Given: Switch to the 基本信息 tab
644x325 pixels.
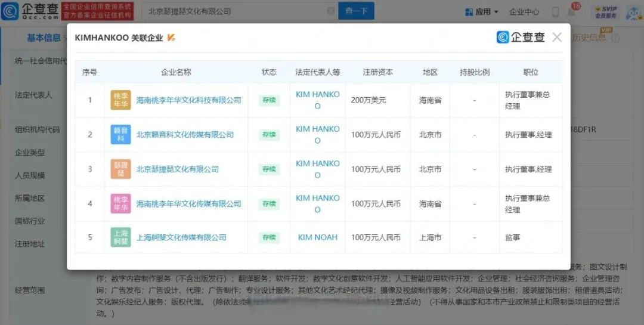Looking at the screenshot, I should pos(44,38).
